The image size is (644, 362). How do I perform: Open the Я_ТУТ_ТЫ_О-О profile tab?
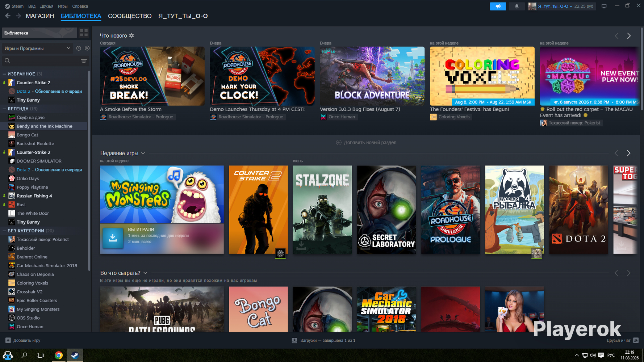pos(183,16)
